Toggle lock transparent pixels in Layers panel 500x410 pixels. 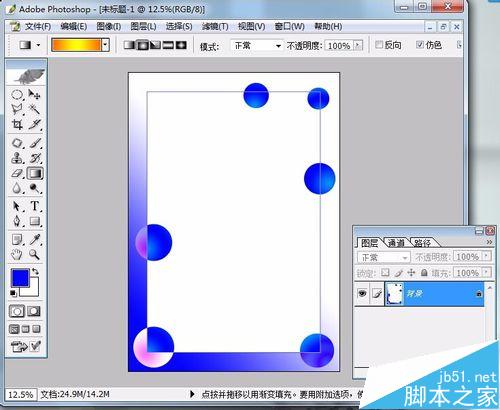coord(385,273)
